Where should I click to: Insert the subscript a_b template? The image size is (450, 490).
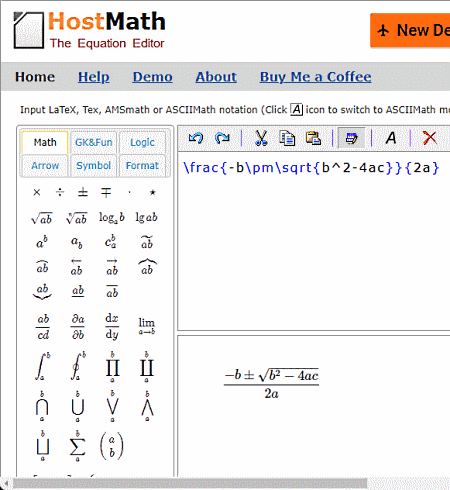(x=77, y=242)
